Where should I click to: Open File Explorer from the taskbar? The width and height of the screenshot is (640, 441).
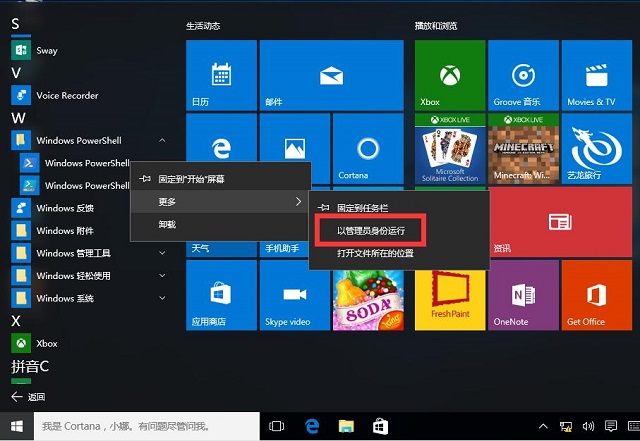pos(346,426)
